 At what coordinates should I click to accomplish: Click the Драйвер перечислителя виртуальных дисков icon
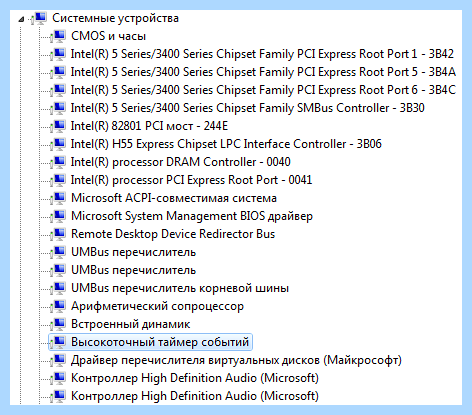coord(58,360)
